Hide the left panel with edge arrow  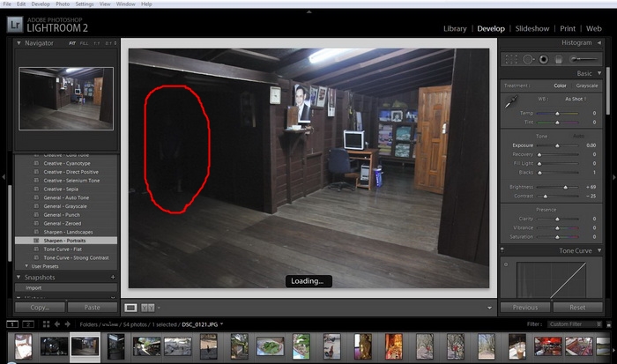(4, 177)
